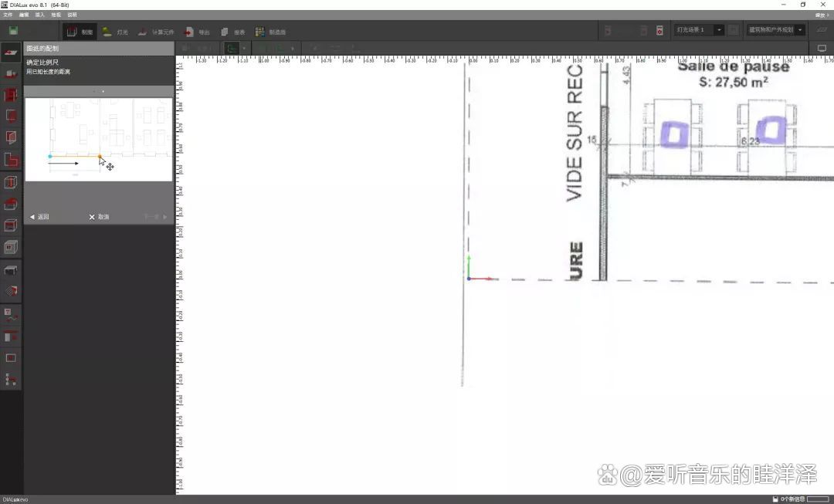Screen dimensions: 834x504
Task: Select the sidebar tool with a wavy line
Action: tap(11, 315)
